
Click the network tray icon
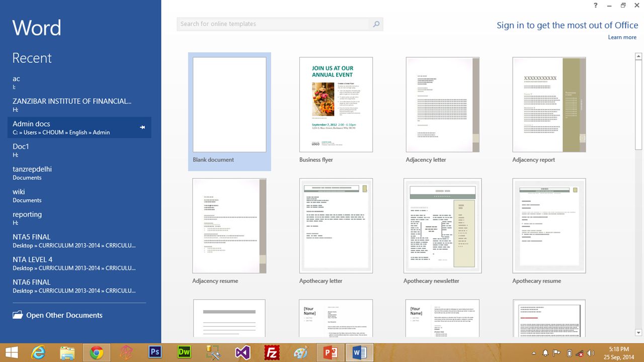[580, 353]
